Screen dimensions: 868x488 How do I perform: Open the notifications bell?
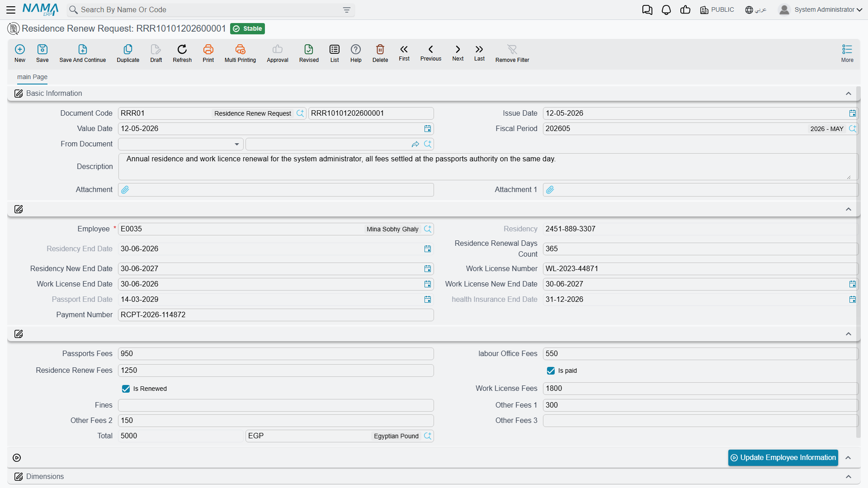pos(666,10)
